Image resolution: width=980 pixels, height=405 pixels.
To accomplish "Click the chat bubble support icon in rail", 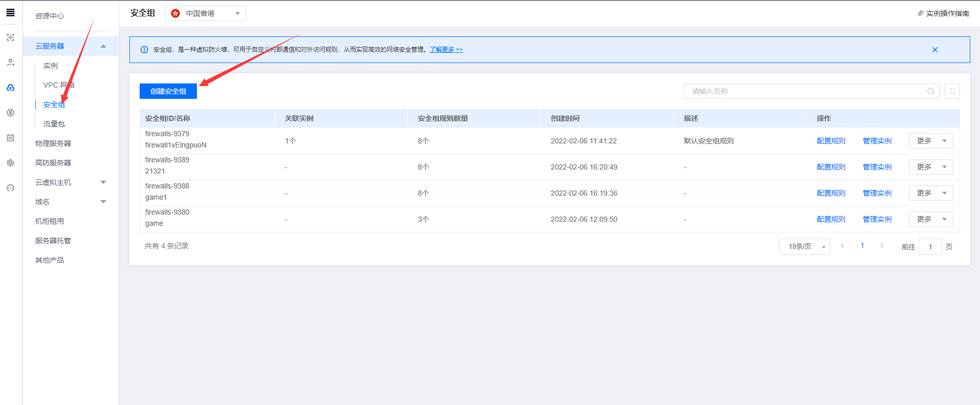I will coord(10,188).
